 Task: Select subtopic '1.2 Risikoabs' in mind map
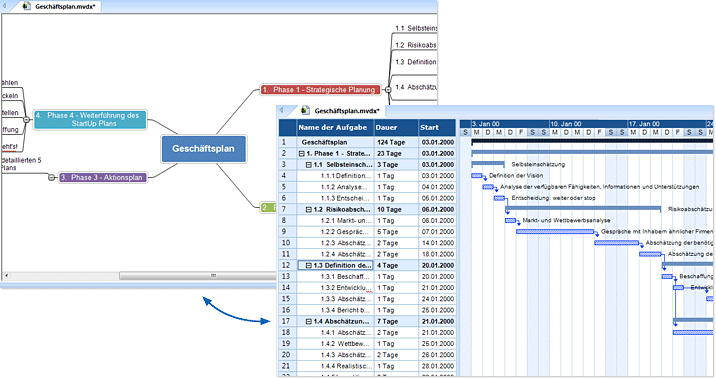point(416,45)
